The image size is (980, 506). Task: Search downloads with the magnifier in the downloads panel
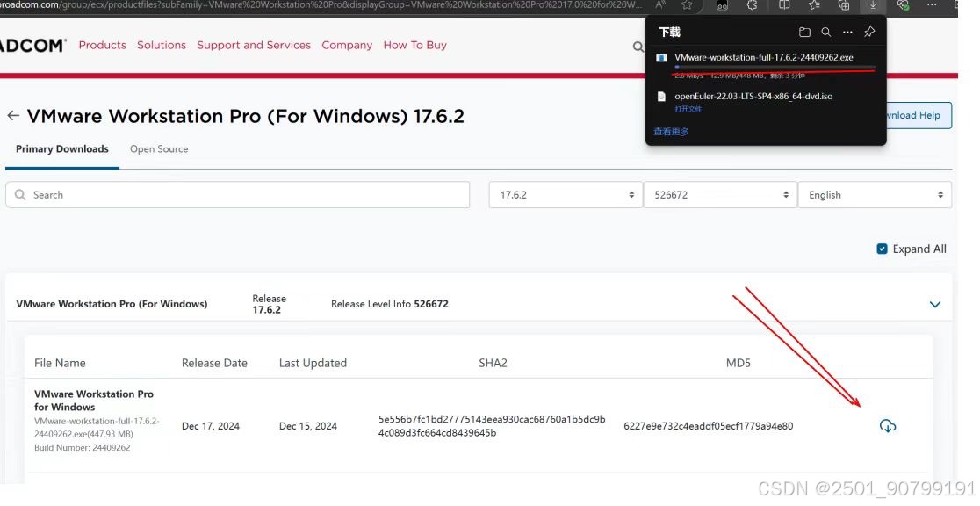(x=826, y=32)
